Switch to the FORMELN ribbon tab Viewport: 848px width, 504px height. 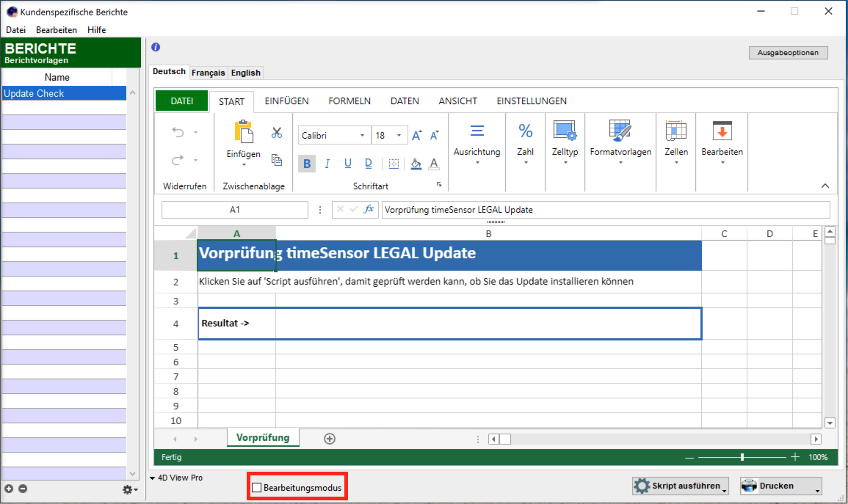point(349,101)
